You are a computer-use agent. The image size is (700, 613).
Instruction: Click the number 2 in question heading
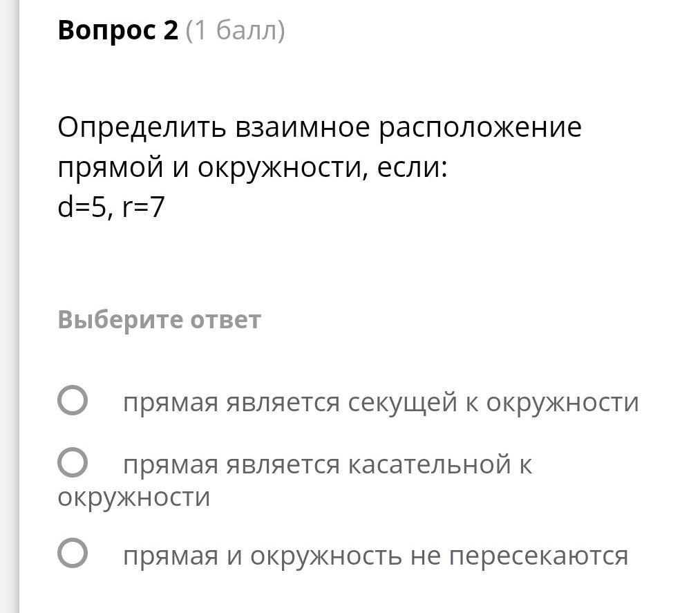coord(171,30)
